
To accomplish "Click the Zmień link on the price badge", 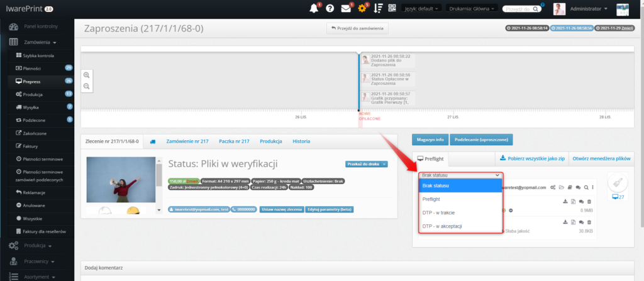I will [x=192, y=181].
